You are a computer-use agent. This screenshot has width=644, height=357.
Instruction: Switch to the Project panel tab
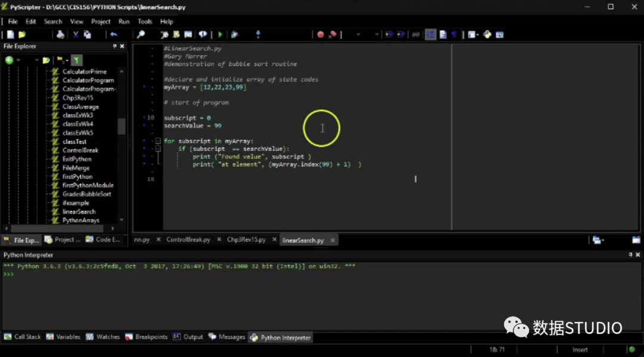(63, 239)
